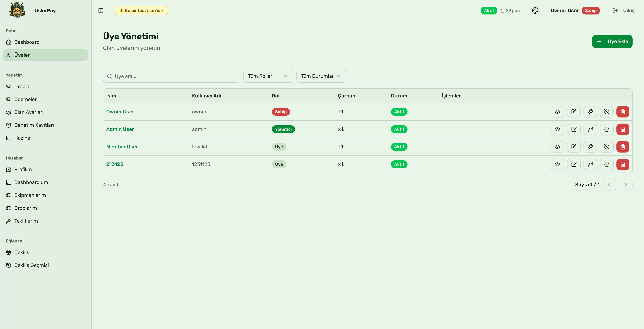View Member User via the eye icon

pyautogui.click(x=557, y=147)
